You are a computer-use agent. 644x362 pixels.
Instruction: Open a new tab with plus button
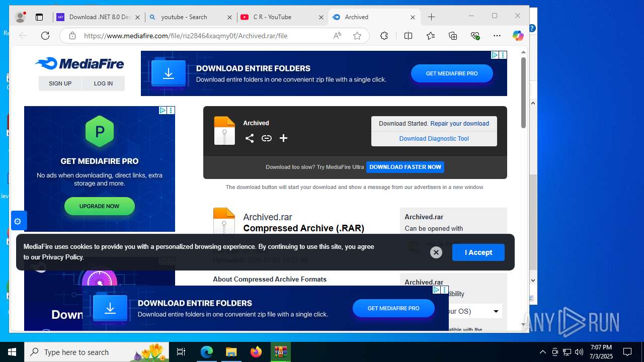(431, 17)
